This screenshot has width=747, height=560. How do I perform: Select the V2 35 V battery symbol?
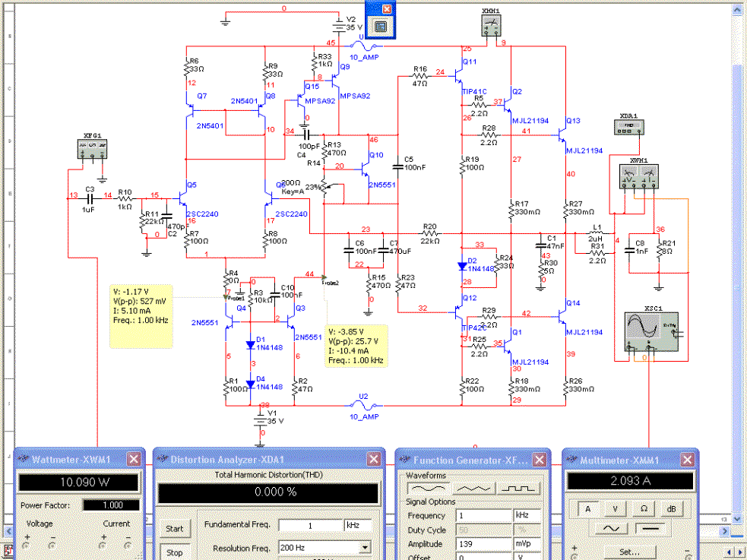pyautogui.click(x=339, y=25)
